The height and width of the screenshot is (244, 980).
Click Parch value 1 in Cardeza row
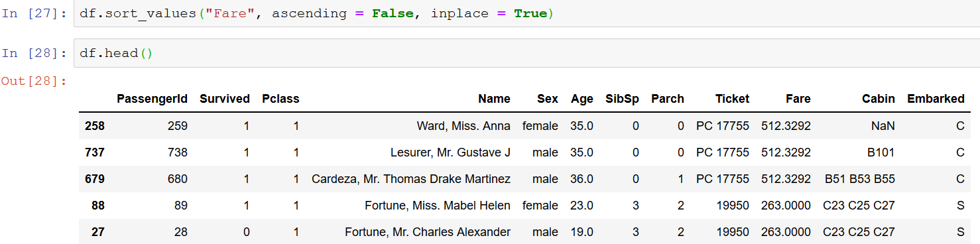pos(681,178)
